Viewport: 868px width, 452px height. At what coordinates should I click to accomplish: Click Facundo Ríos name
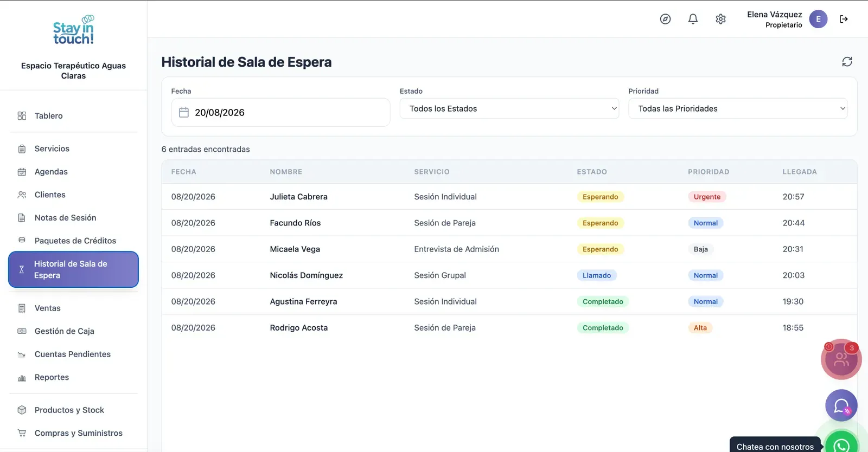[295, 223]
